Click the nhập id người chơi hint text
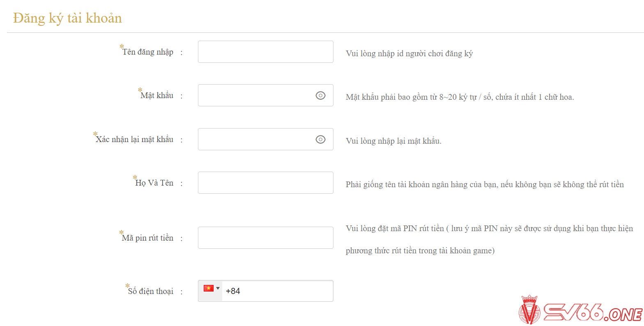Viewport: 644px width, 326px height. (409, 54)
